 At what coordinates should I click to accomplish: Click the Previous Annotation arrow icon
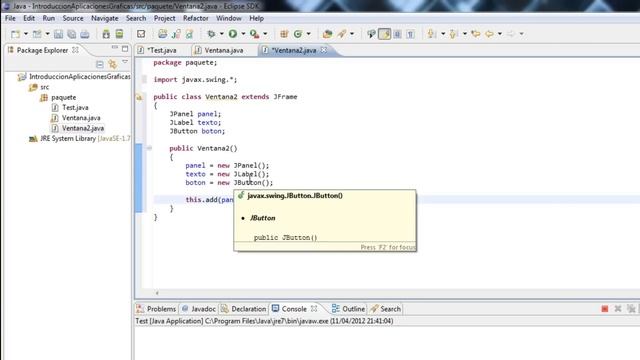click(x=453, y=34)
